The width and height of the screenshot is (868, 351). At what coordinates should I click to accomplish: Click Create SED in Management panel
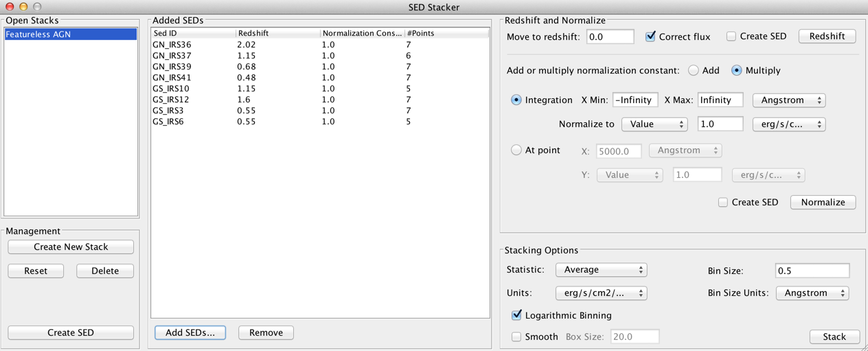pyautogui.click(x=71, y=332)
